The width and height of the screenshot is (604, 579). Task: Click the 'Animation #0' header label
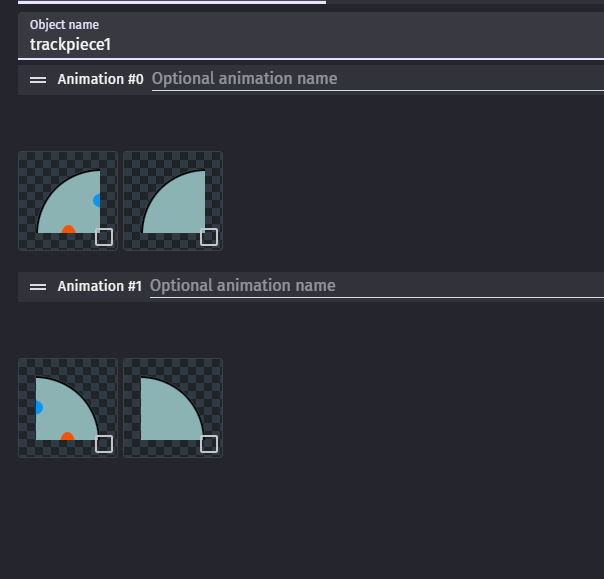click(100, 79)
